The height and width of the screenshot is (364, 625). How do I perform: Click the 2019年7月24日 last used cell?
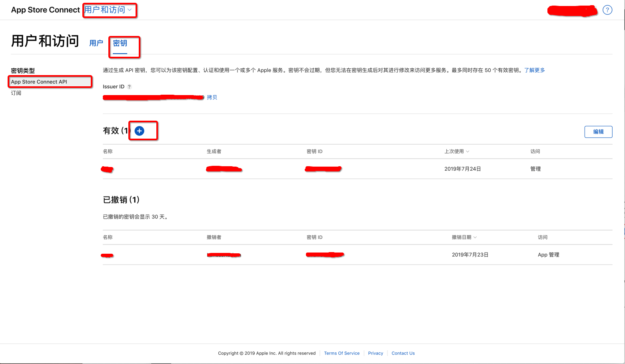coord(463,169)
